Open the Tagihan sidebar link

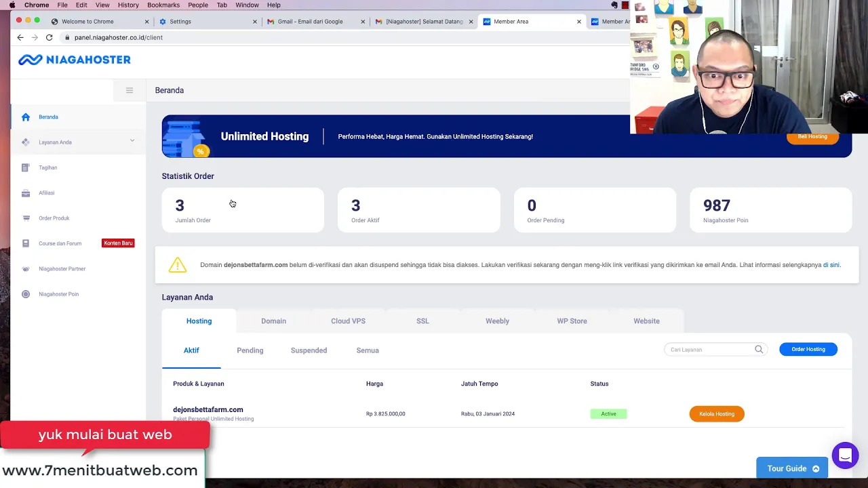(47, 167)
